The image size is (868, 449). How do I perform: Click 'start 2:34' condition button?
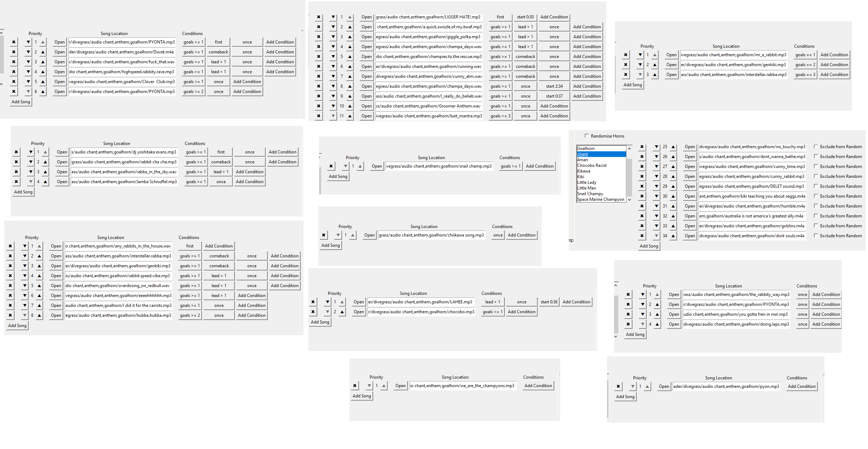[x=554, y=86]
